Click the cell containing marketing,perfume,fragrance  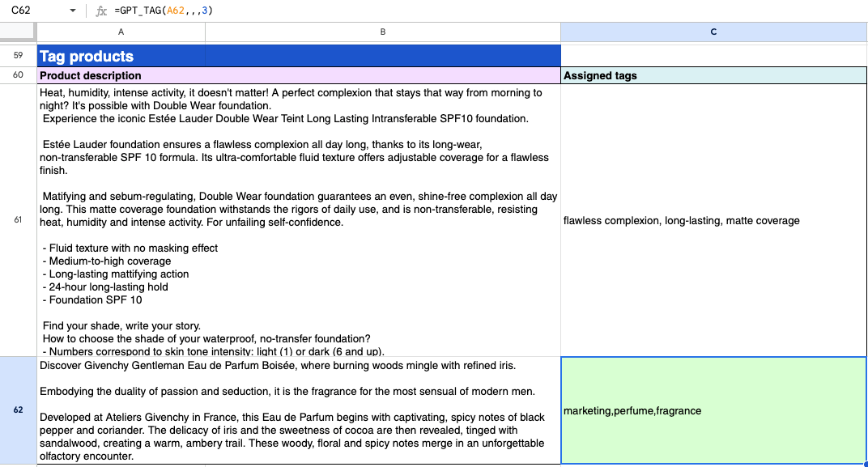[713, 411]
